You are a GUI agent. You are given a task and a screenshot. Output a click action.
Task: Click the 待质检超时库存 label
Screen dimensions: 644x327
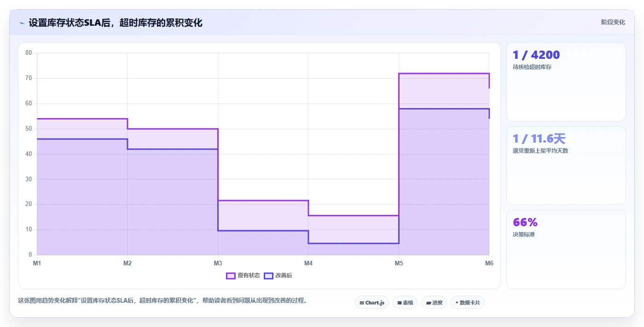532,67
